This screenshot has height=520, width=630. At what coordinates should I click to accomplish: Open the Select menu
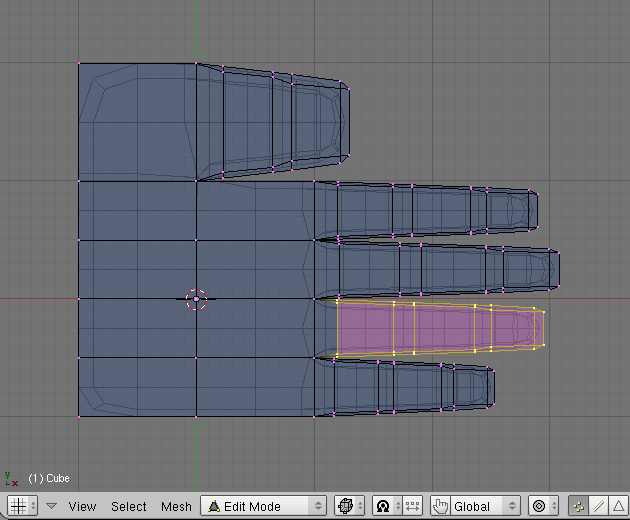click(129, 506)
